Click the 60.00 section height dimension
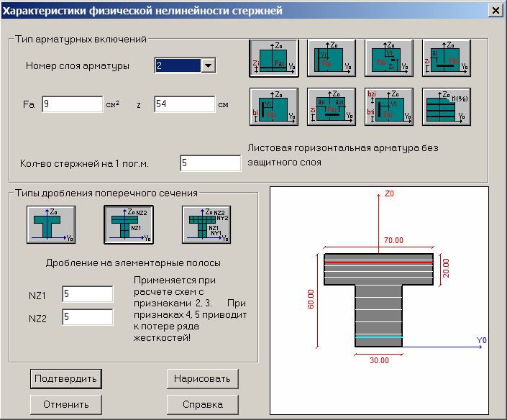 (311, 299)
